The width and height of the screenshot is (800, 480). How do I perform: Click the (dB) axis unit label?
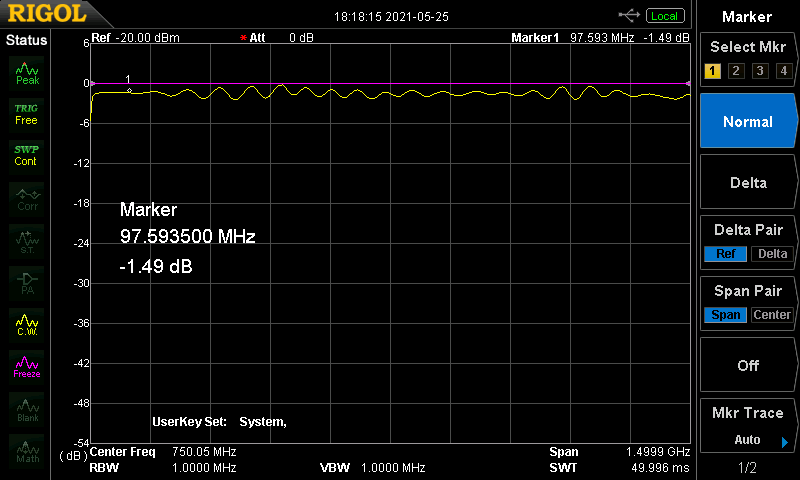click(x=73, y=456)
